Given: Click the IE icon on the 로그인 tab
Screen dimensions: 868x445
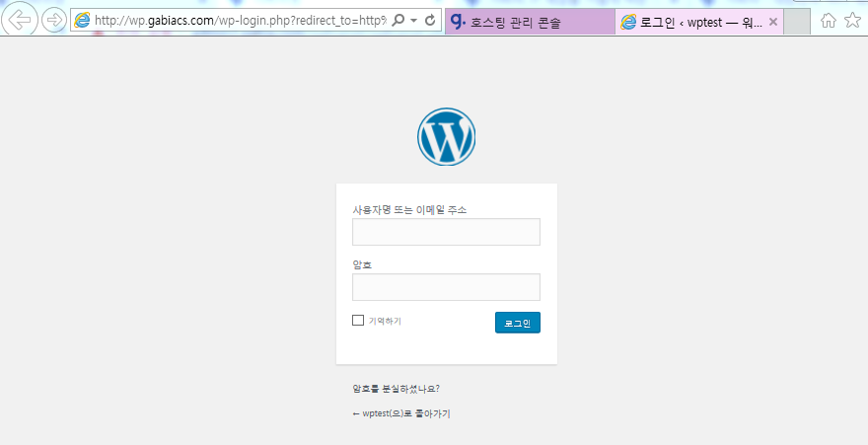Looking at the screenshot, I should coord(628,22).
